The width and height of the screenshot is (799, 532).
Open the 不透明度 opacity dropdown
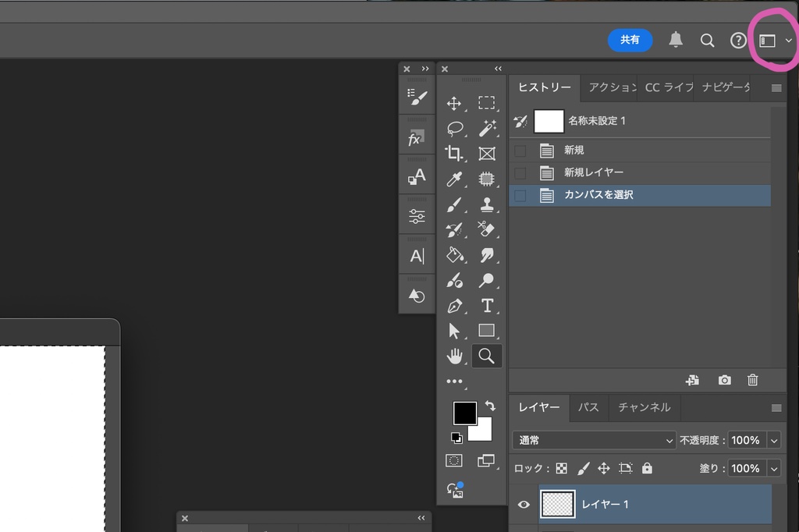click(x=773, y=440)
